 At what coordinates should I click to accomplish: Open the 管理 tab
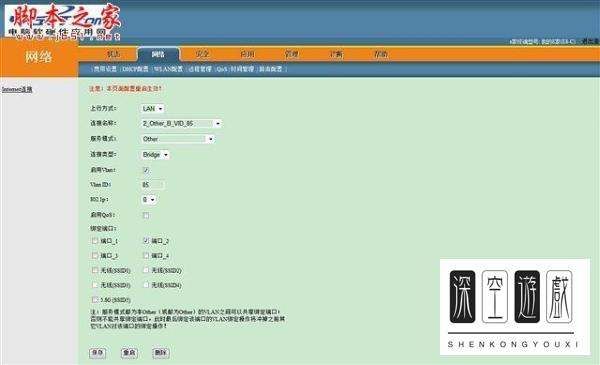pyautogui.click(x=292, y=54)
